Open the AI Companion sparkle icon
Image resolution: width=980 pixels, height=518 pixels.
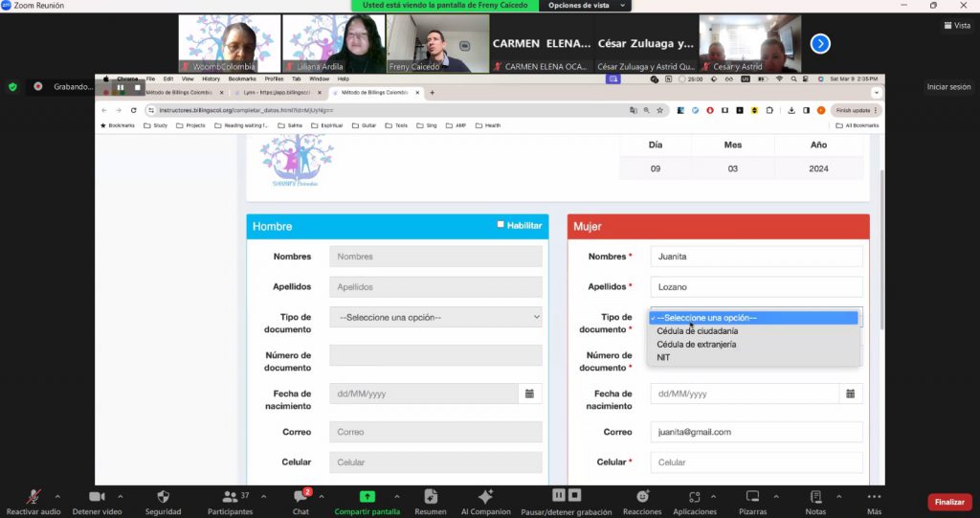(x=485, y=497)
